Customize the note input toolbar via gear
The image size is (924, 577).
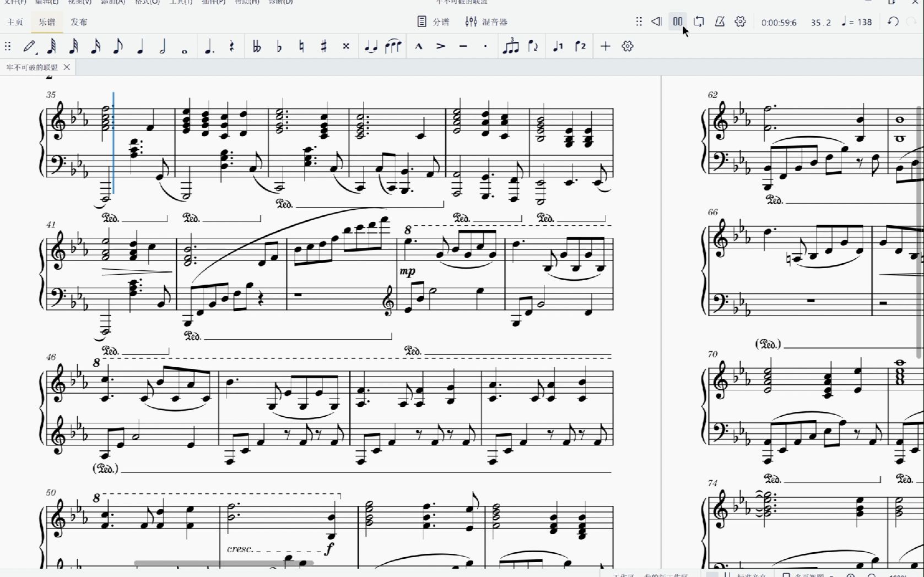pyautogui.click(x=628, y=46)
